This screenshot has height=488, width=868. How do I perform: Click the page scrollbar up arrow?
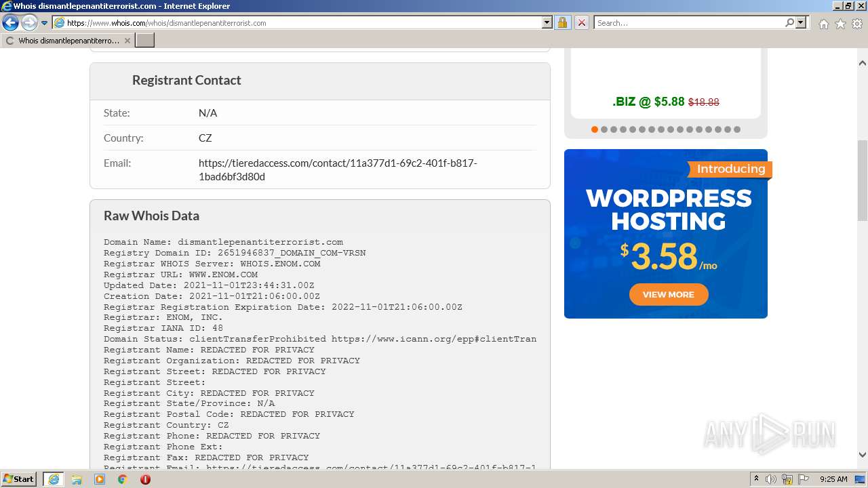863,63
